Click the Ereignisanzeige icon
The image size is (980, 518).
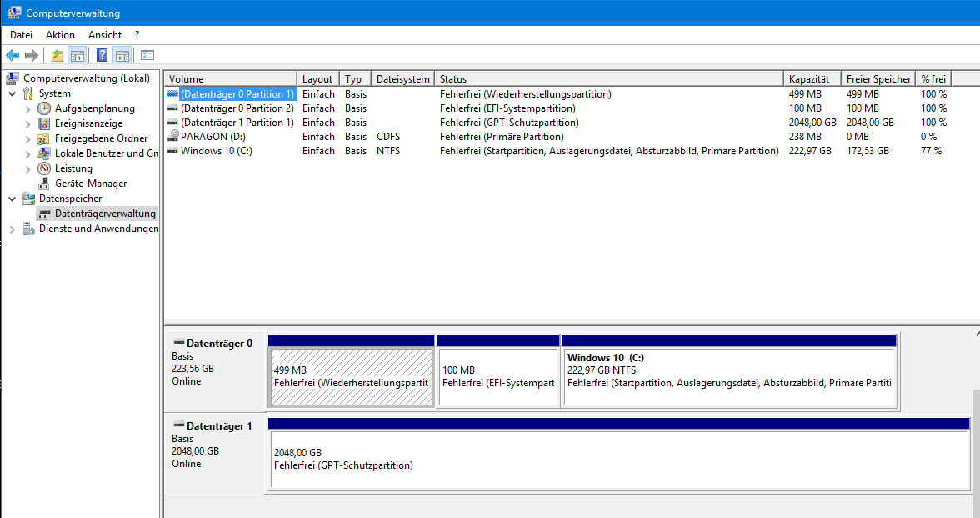coord(43,123)
